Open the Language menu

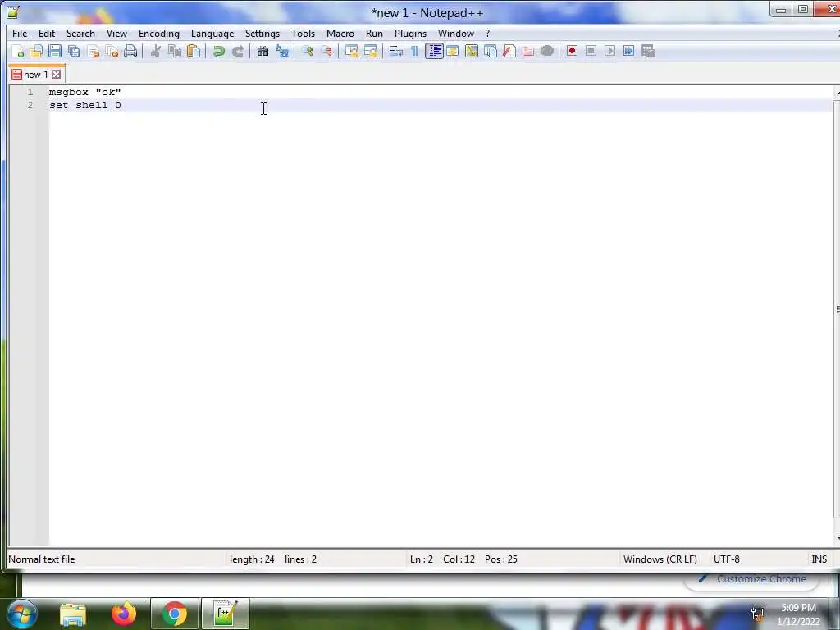(212, 33)
